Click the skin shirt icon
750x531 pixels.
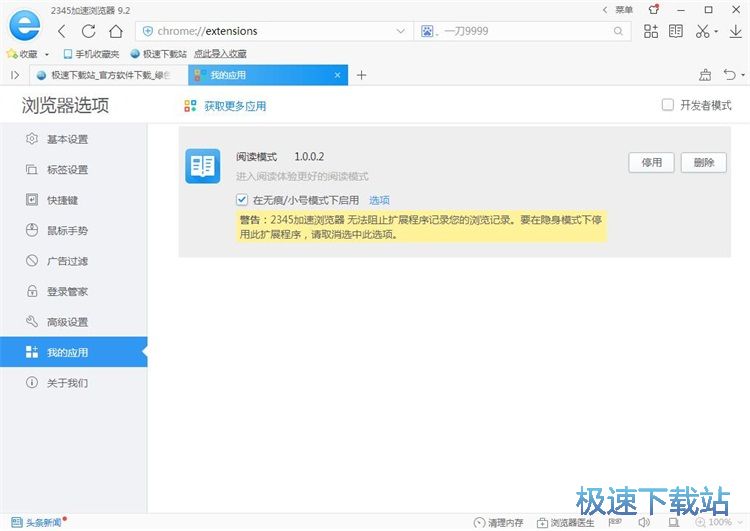[x=654, y=9]
